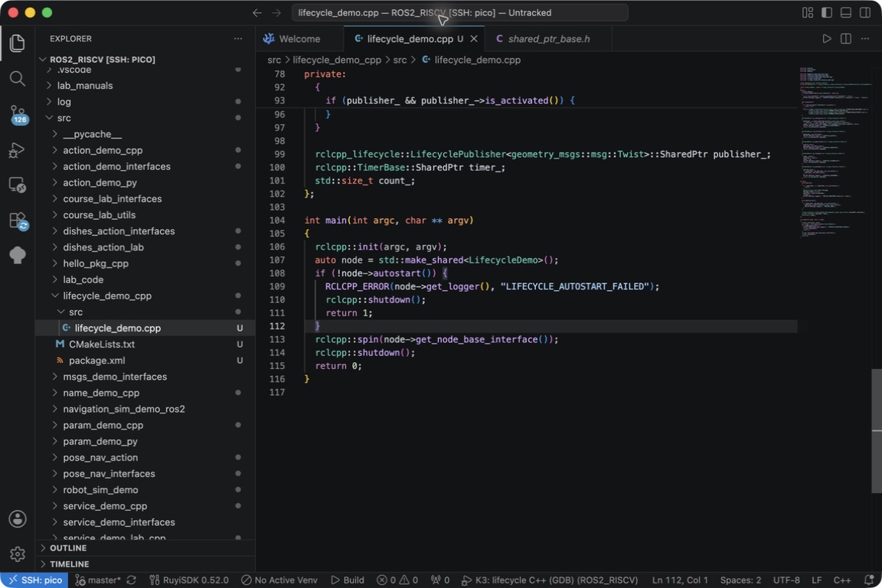Click the SSH: pico remote indicator

coord(35,580)
